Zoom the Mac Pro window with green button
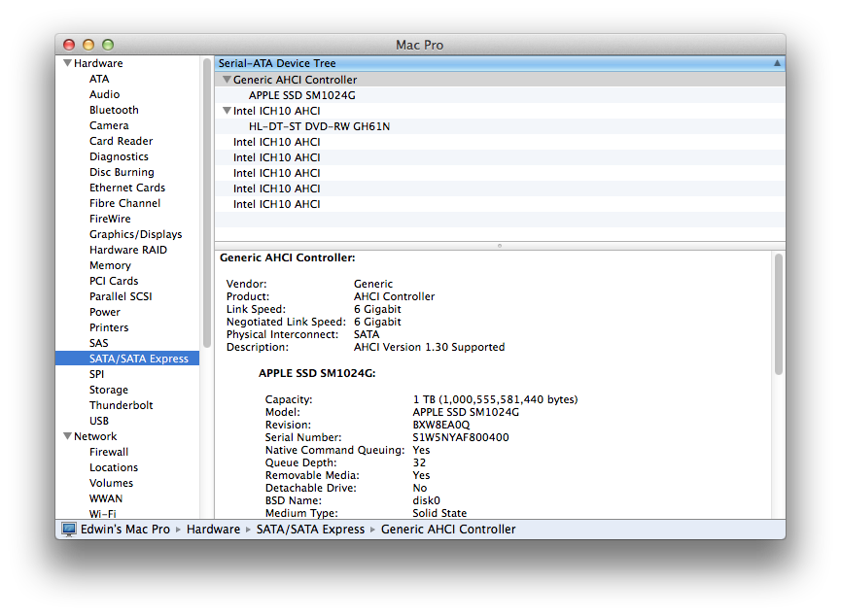 [108, 45]
